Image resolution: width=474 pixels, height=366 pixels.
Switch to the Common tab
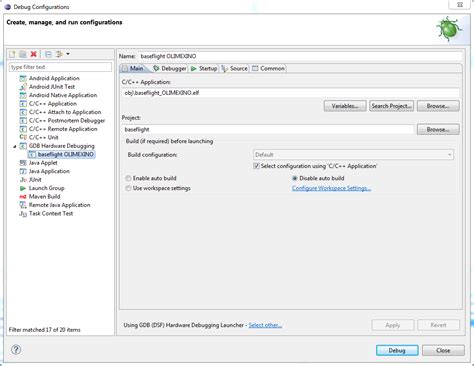pyautogui.click(x=268, y=68)
